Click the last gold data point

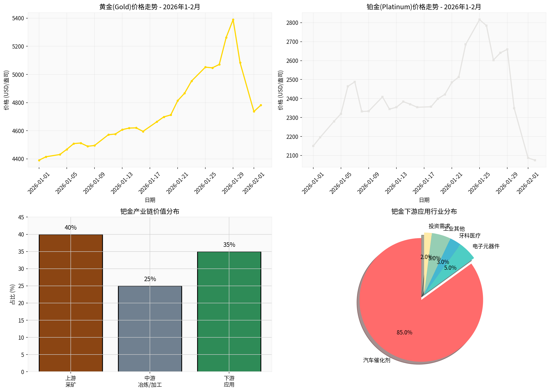tap(261, 105)
